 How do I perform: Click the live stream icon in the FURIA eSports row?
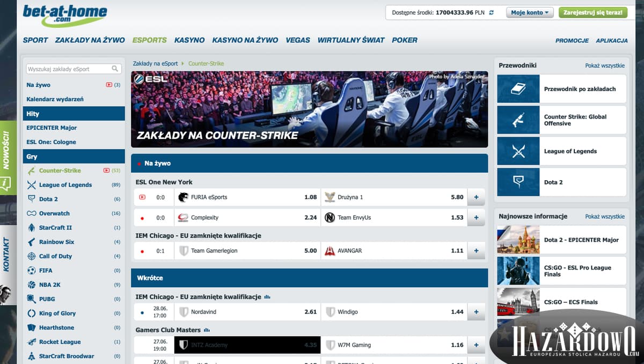142,197
